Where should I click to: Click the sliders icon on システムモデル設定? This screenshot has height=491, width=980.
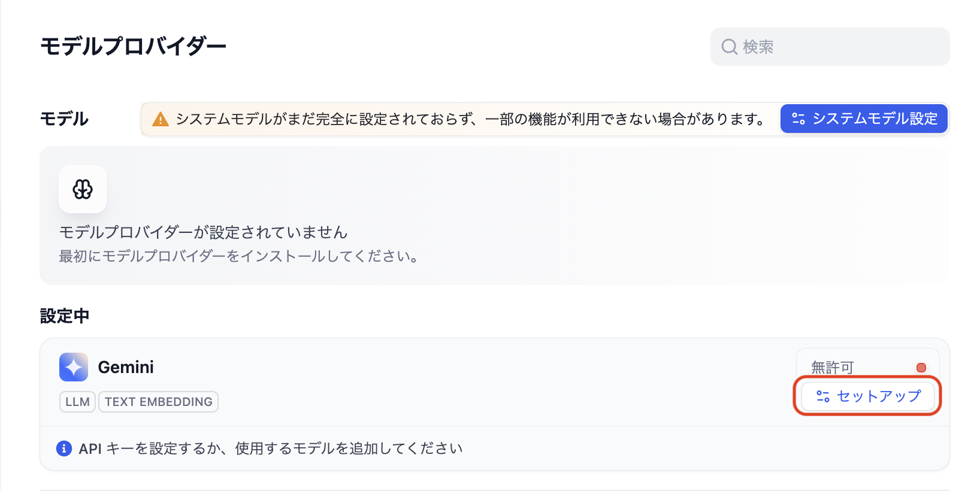coord(798,119)
